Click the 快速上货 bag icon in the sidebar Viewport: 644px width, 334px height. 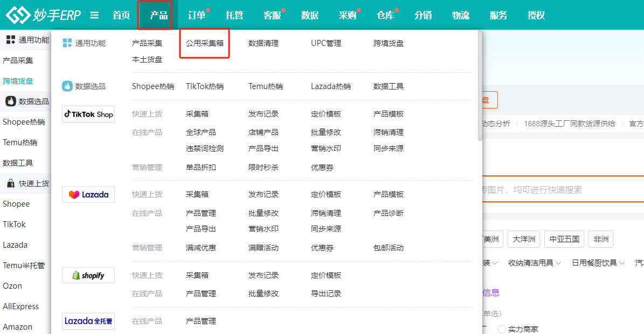click(10, 183)
